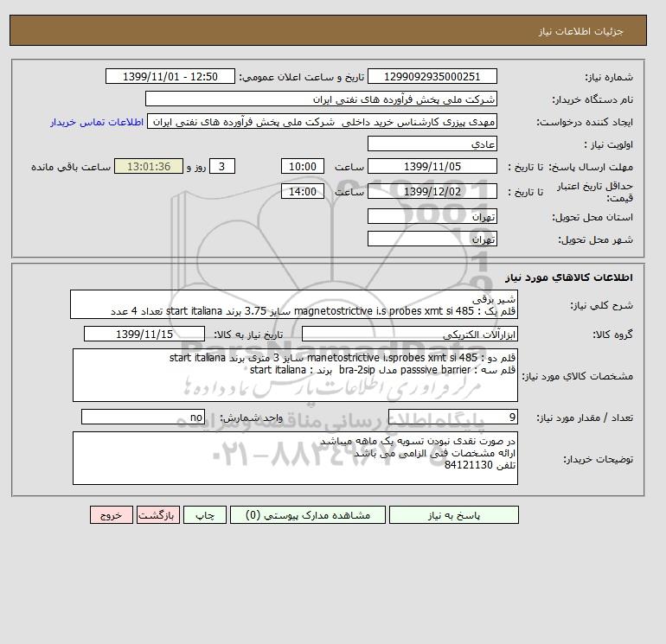Click the مشخصات کالای مورد نیاز label
The image size is (666, 644).
pyautogui.click(x=577, y=376)
